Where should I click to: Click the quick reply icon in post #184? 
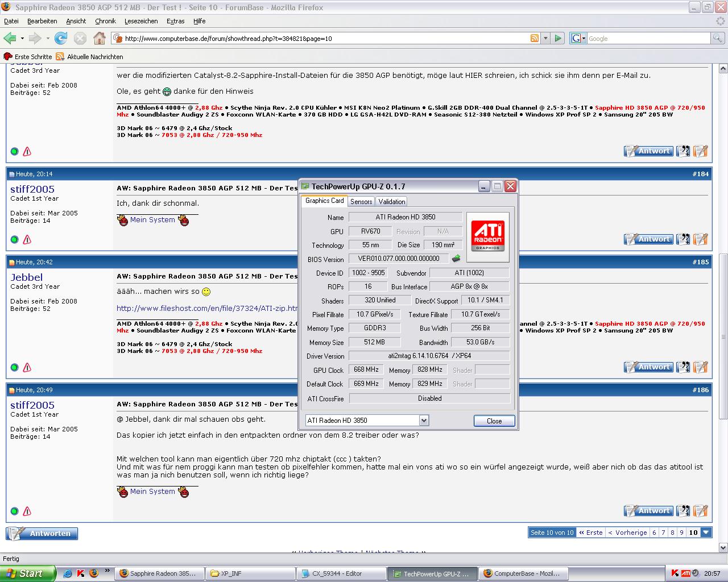[x=701, y=239]
